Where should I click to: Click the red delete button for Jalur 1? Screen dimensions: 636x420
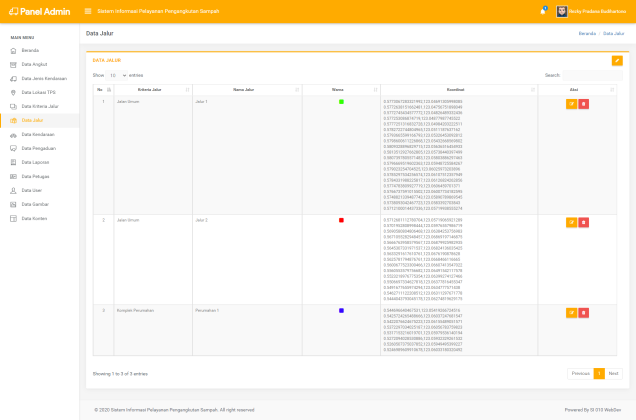584,103
